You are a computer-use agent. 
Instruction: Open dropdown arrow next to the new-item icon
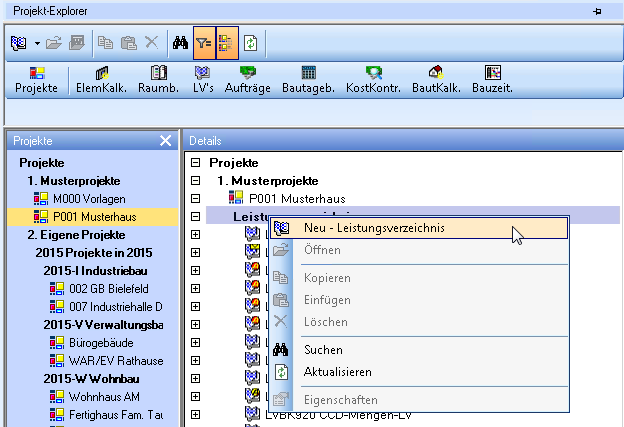[37, 44]
